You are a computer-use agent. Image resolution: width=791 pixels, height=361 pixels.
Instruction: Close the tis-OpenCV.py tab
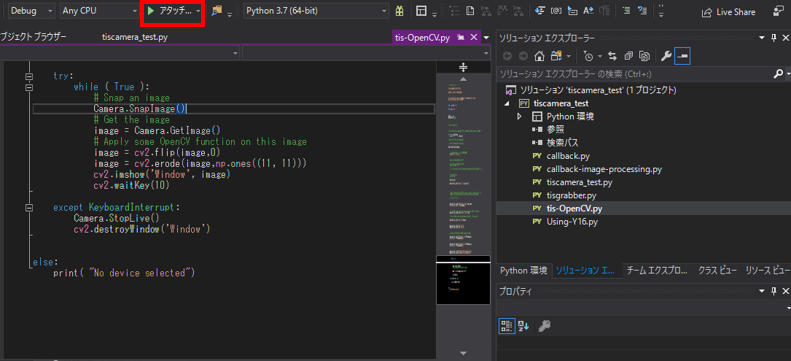[x=473, y=37]
